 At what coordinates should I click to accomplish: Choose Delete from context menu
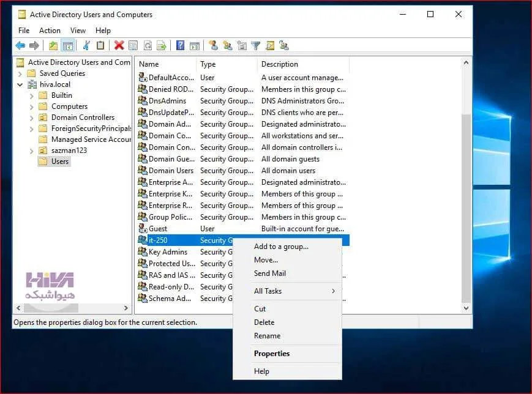tap(287, 322)
